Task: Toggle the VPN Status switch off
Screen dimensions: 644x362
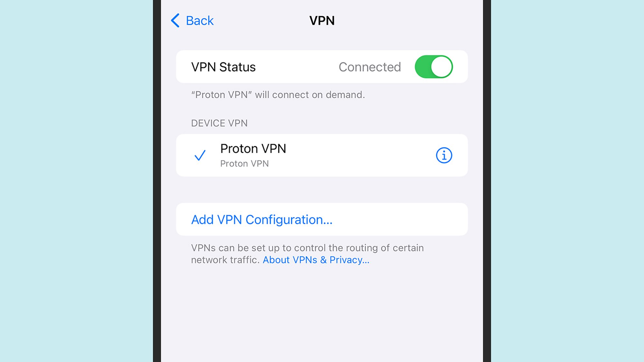Action: (x=433, y=66)
